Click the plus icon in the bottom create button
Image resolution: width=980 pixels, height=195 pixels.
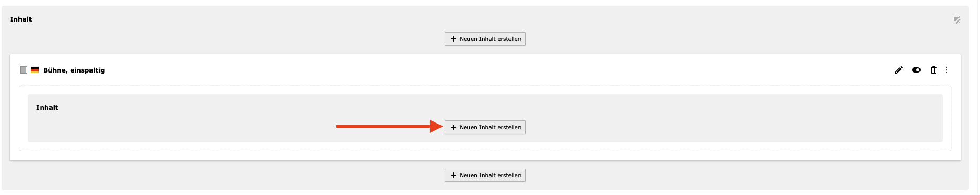(x=454, y=175)
